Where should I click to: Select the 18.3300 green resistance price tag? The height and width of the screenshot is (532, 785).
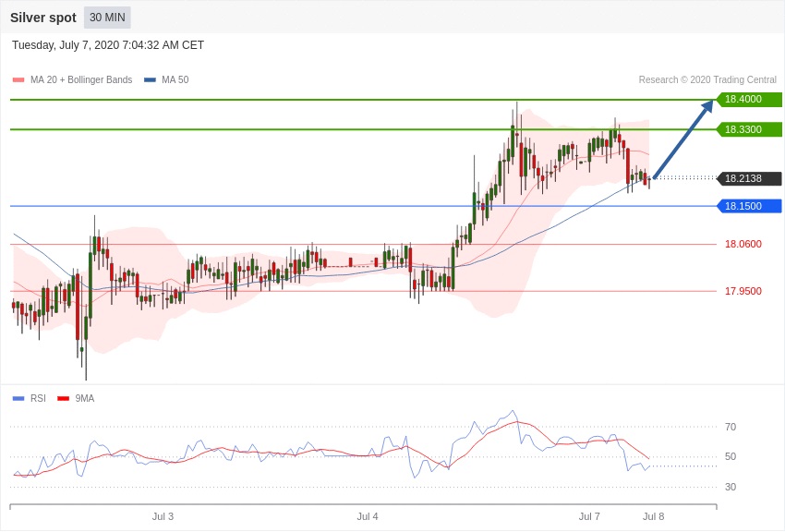pyautogui.click(x=748, y=129)
